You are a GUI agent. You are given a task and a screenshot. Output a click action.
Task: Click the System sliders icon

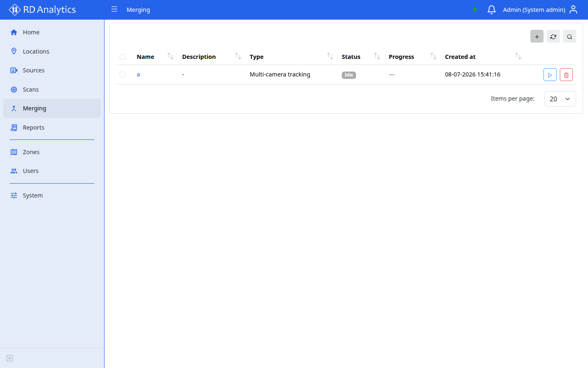click(14, 195)
